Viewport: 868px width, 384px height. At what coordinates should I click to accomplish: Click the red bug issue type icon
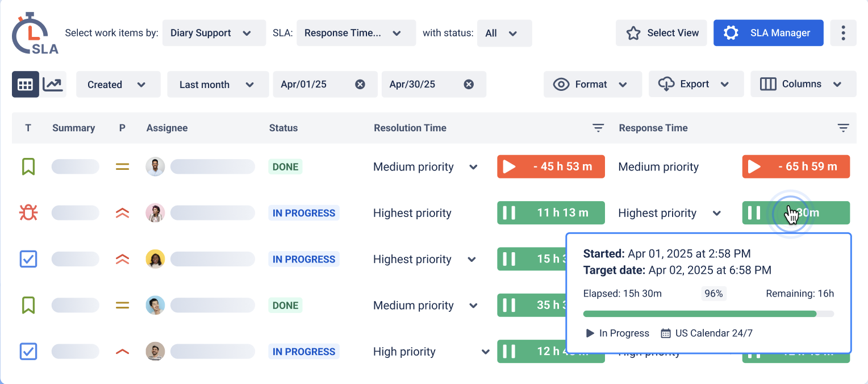click(28, 213)
